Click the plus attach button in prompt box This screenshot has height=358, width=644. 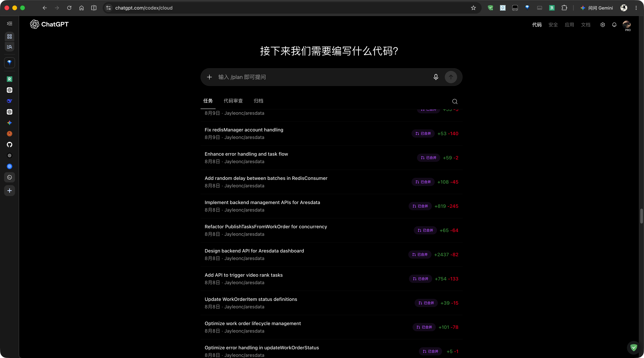209,77
